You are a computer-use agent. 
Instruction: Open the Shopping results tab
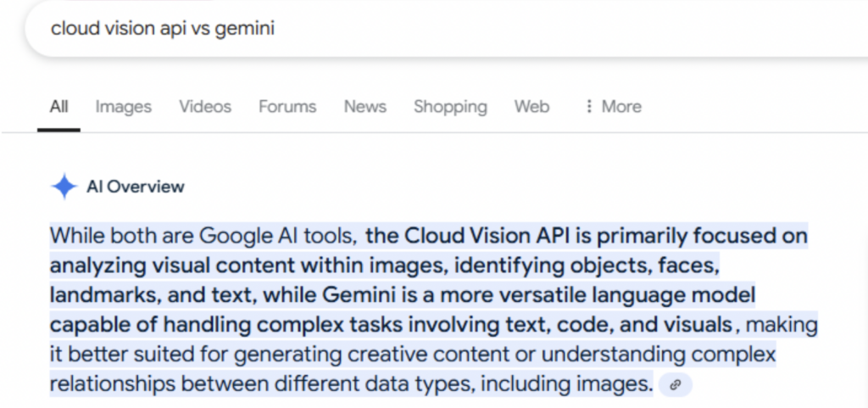click(450, 107)
